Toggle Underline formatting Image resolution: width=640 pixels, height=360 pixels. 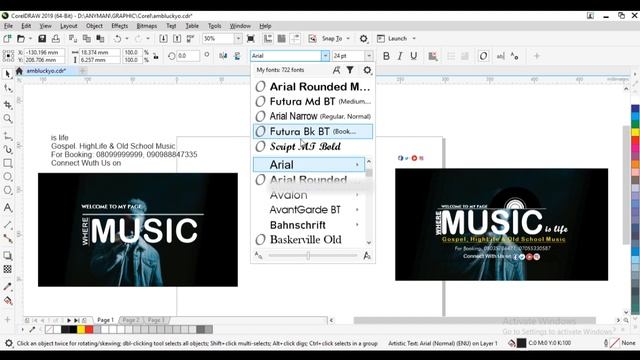click(x=413, y=56)
